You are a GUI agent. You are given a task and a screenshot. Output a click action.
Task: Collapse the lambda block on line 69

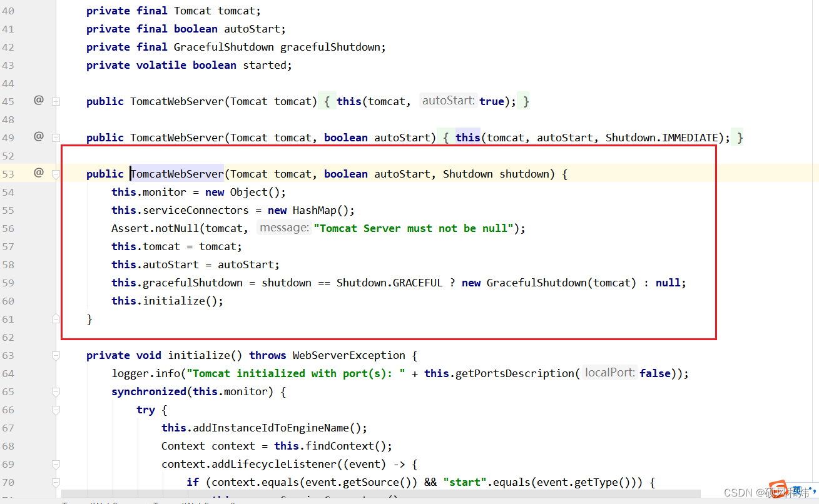pyautogui.click(x=56, y=464)
